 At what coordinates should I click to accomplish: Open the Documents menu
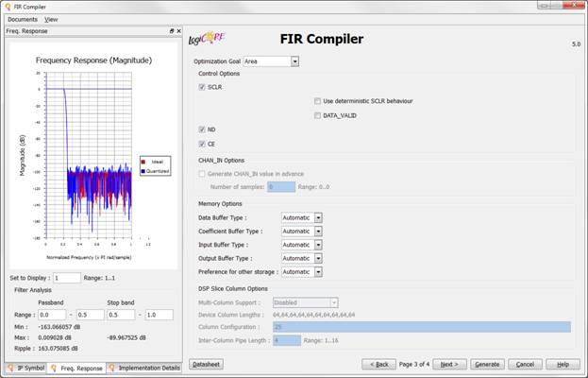point(23,20)
